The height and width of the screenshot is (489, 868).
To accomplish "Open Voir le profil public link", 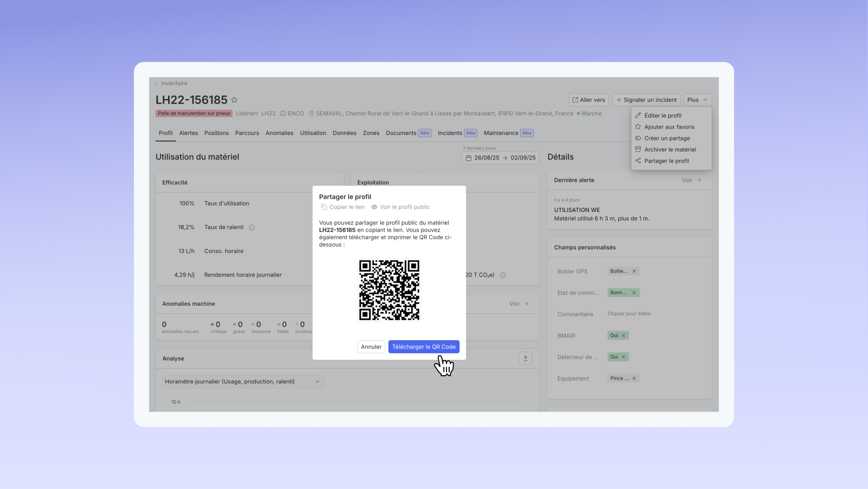I will pyautogui.click(x=400, y=207).
